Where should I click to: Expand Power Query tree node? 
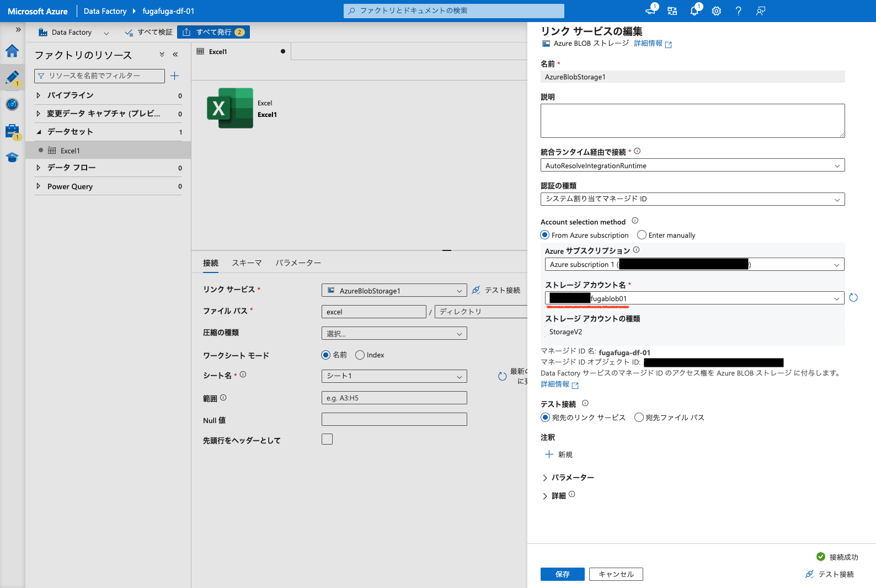(38, 186)
